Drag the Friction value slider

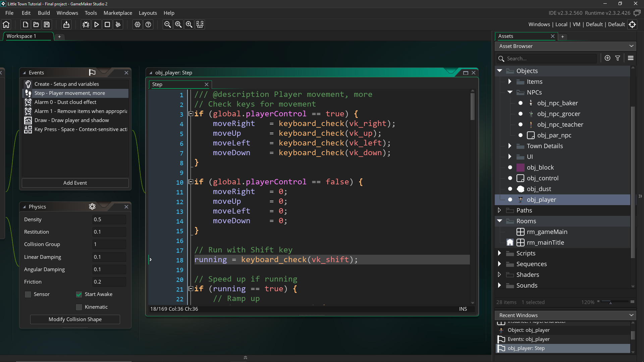click(110, 282)
